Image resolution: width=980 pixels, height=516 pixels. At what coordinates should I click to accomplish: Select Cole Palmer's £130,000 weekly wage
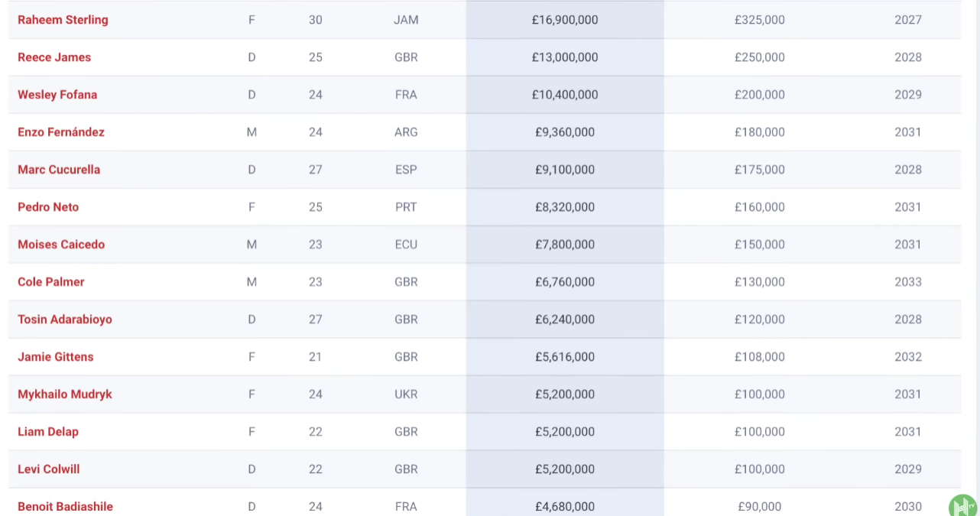[759, 282]
